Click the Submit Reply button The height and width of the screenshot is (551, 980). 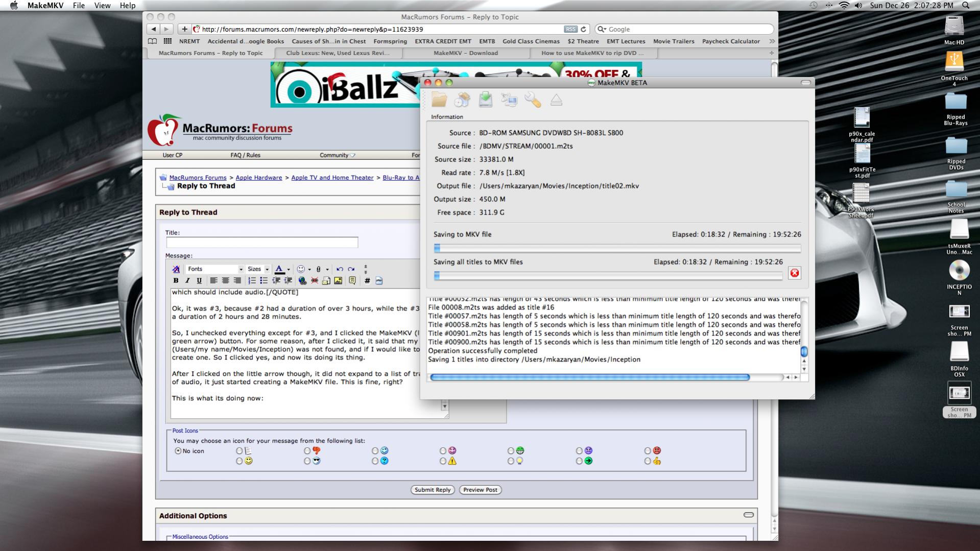click(433, 490)
